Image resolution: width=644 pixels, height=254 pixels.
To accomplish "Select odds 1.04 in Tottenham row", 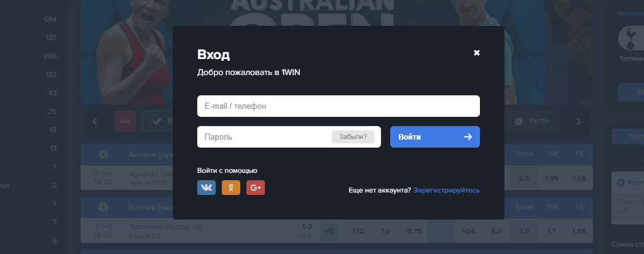I will pos(468,231).
